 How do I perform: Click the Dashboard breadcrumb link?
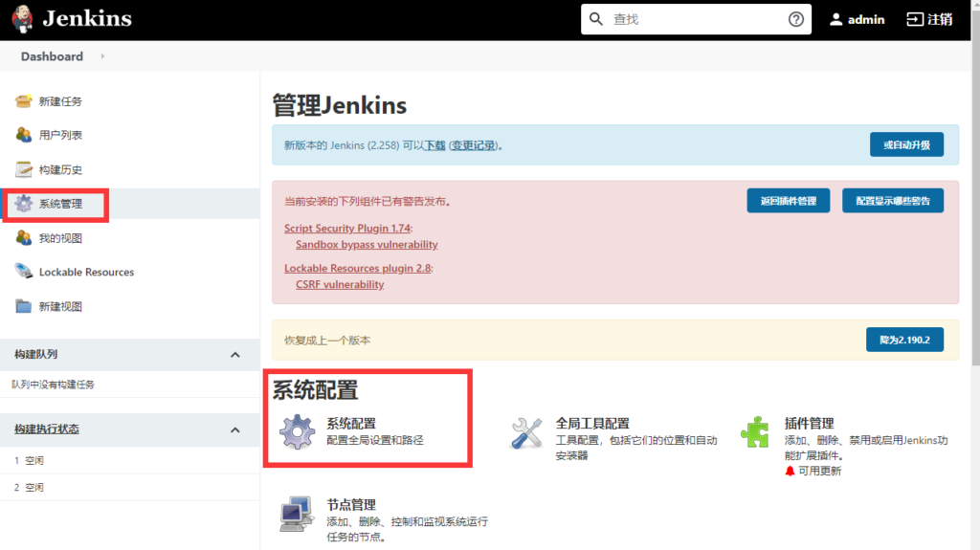tap(52, 56)
